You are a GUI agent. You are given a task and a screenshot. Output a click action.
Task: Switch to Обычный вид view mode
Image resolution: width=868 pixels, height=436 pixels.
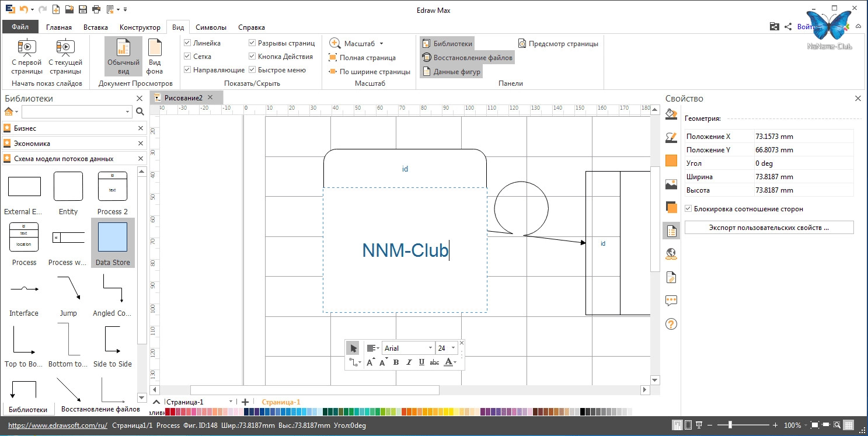click(x=123, y=57)
